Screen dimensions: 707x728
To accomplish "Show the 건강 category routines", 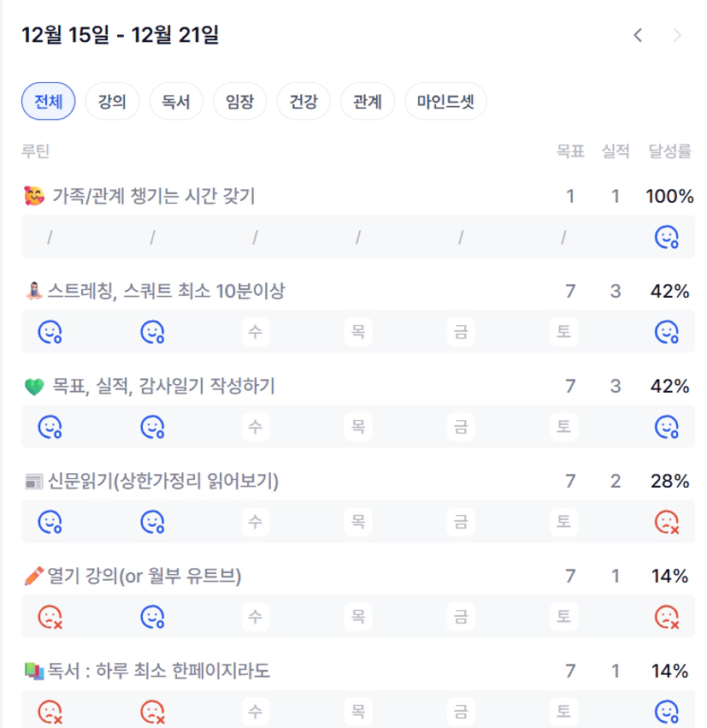I will pyautogui.click(x=303, y=102).
